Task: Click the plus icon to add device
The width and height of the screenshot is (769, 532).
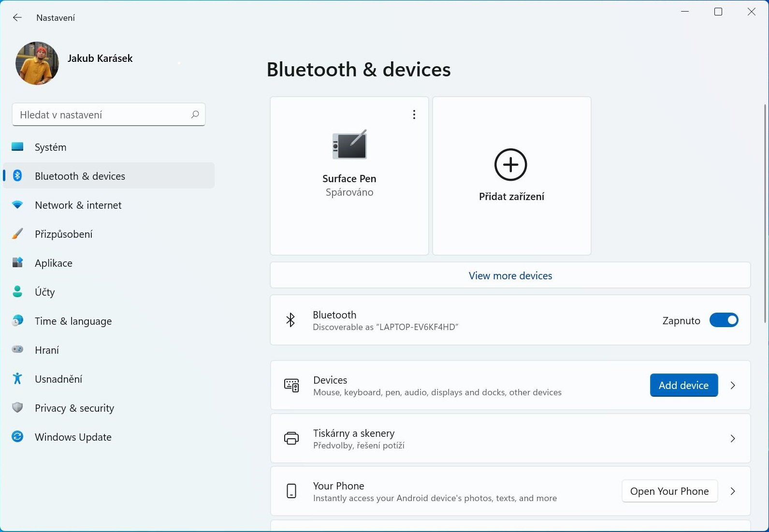Action: coord(511,165)
